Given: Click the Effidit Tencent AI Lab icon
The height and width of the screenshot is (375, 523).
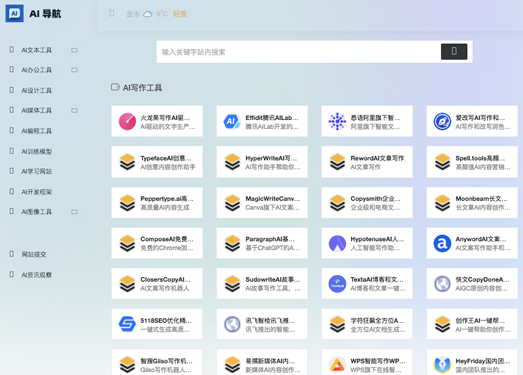Looking at the screenshot, I should point(232,121).
